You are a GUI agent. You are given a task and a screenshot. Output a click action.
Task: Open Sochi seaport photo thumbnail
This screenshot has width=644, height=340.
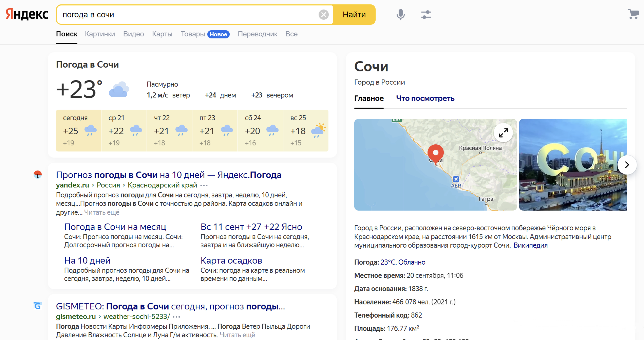[573, 165]
